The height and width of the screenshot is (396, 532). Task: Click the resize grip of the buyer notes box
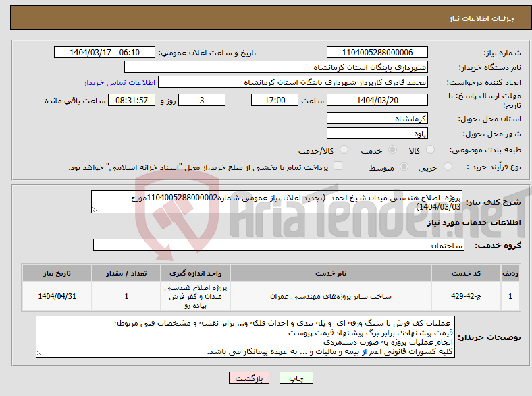(39, 354)
